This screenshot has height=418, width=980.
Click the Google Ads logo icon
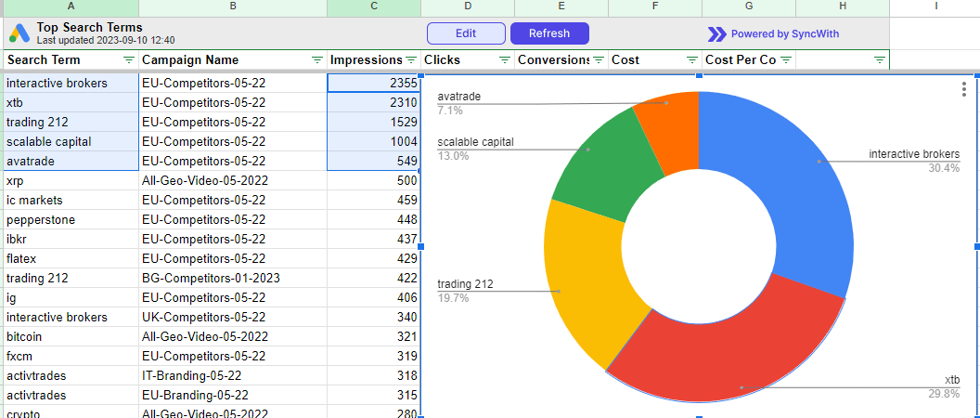[x=19, y=33]
